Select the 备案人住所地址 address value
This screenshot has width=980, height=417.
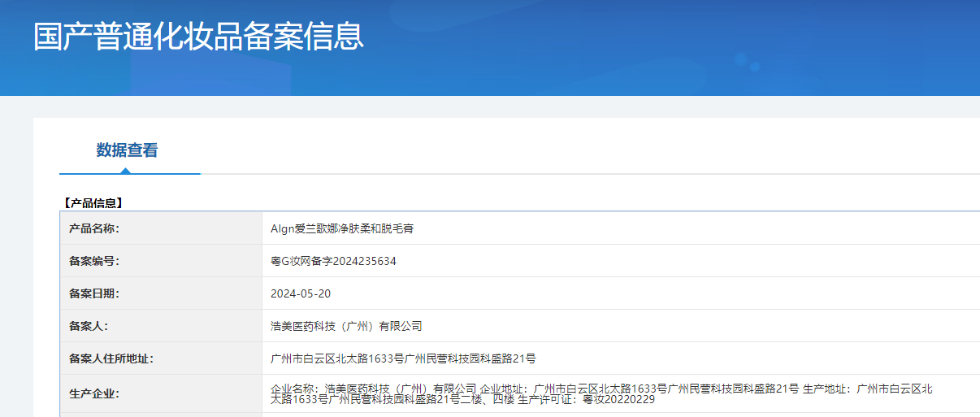coord(403,358)
